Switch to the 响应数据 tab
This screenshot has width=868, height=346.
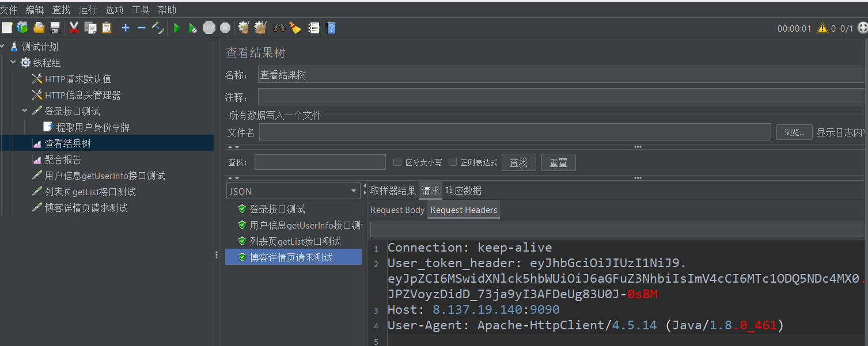tap(463, 191)
